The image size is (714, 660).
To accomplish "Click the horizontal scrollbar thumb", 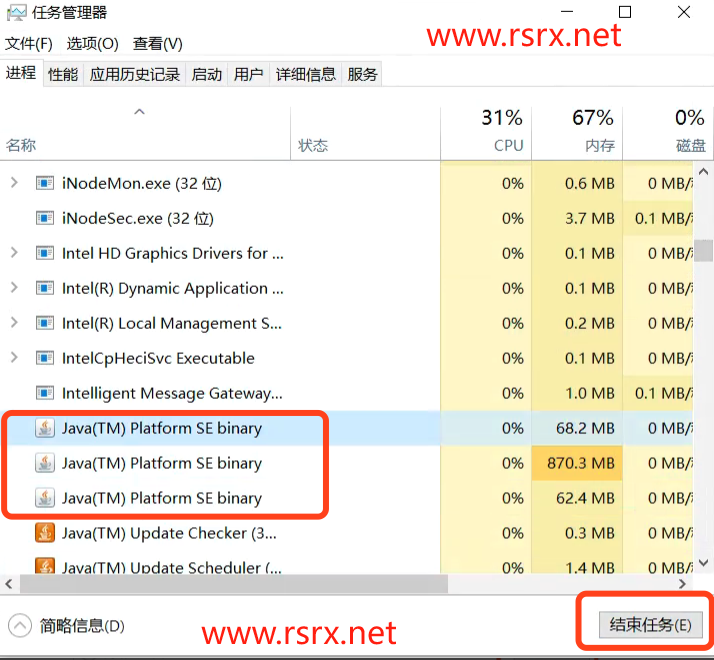I will click(234, 583).
